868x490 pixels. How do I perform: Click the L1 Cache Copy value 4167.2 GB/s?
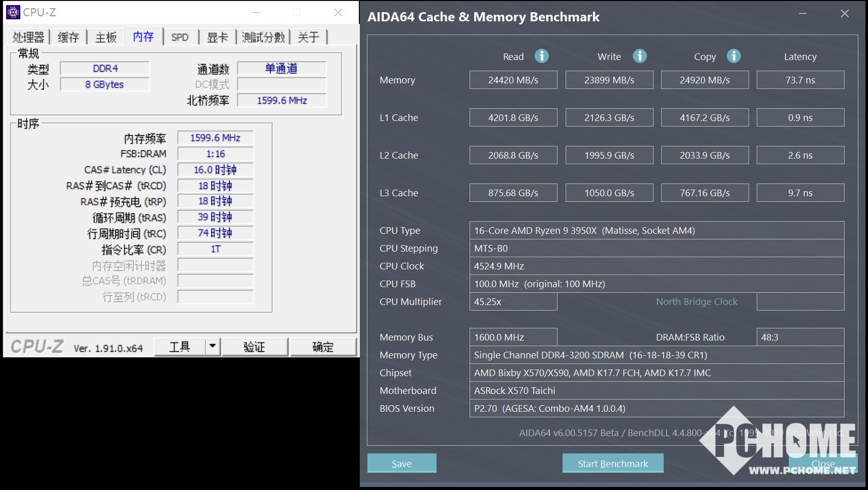coord(705,117)
